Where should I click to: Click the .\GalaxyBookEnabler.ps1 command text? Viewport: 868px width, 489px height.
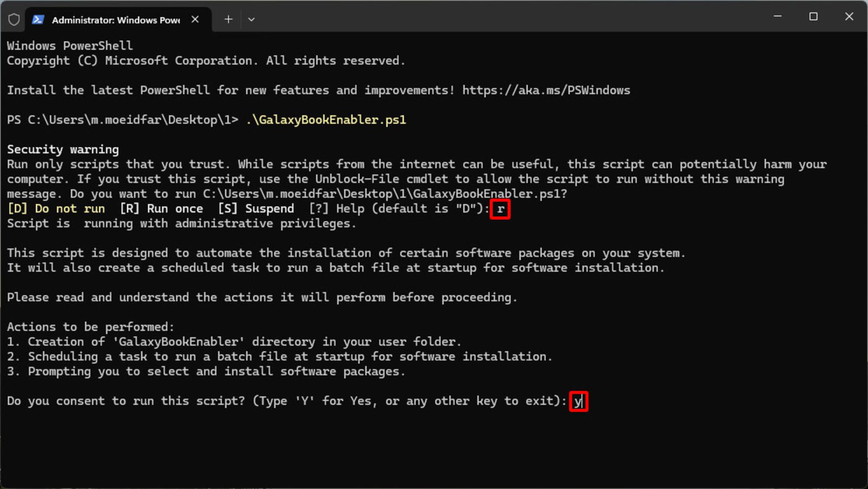click(x=326, y=120)
